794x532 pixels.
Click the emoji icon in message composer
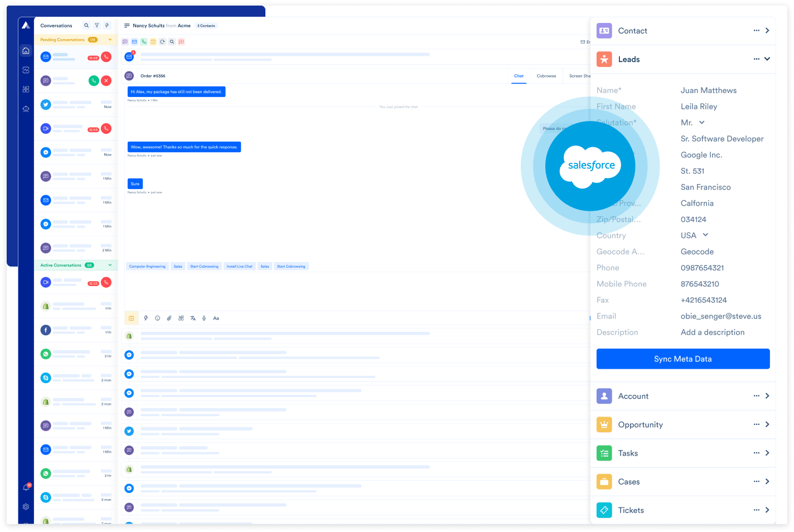coord(158,318)
